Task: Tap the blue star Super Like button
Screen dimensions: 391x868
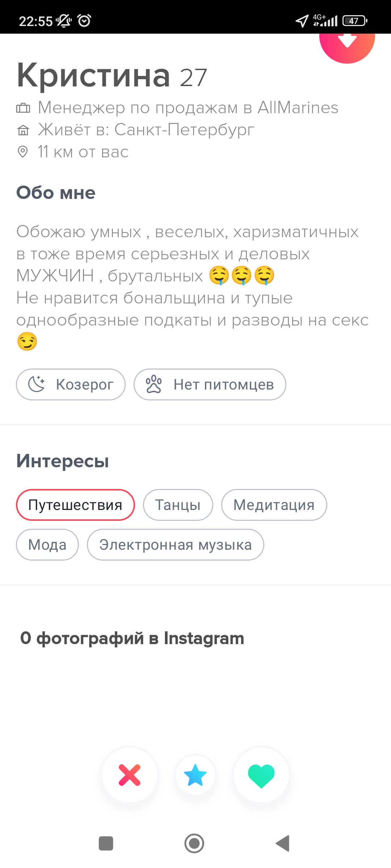Action: point(195,775)
